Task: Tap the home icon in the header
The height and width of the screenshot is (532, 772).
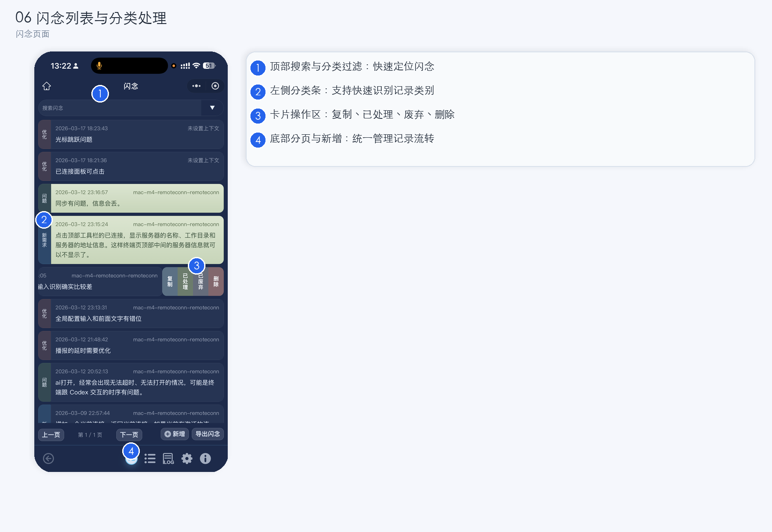Action: (47, 86)
